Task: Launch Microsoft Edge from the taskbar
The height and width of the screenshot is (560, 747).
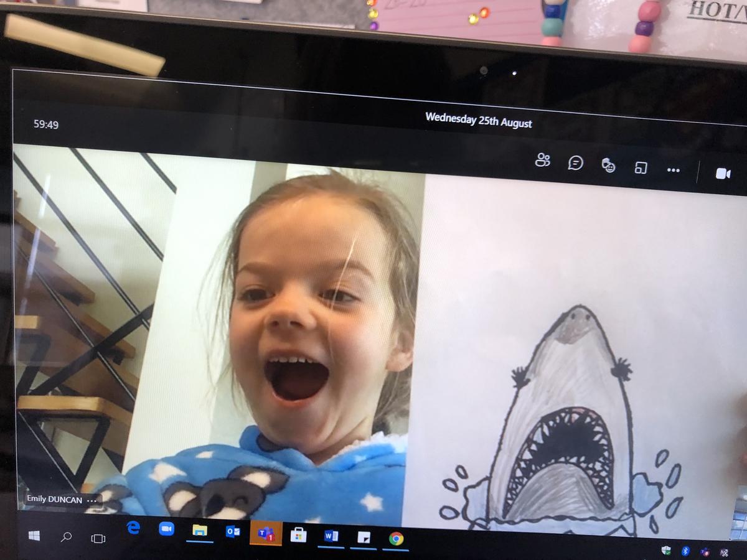Action: pos(133,528)
